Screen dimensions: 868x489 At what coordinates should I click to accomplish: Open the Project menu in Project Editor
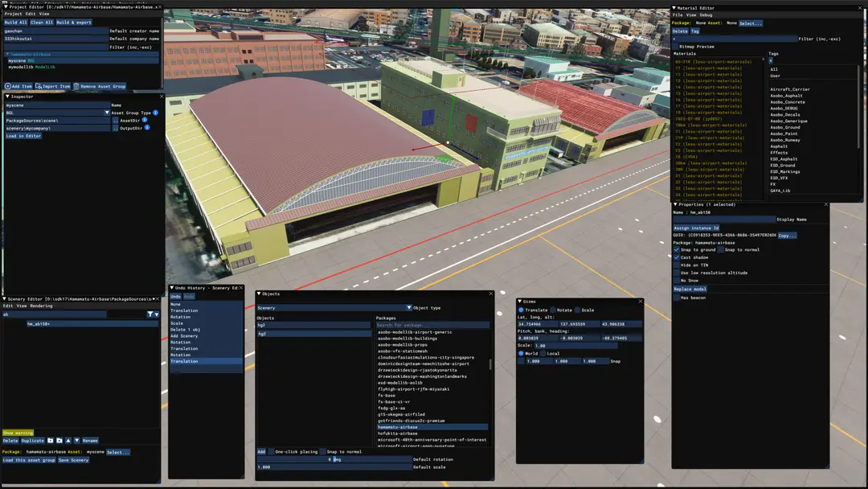(14, 14)
